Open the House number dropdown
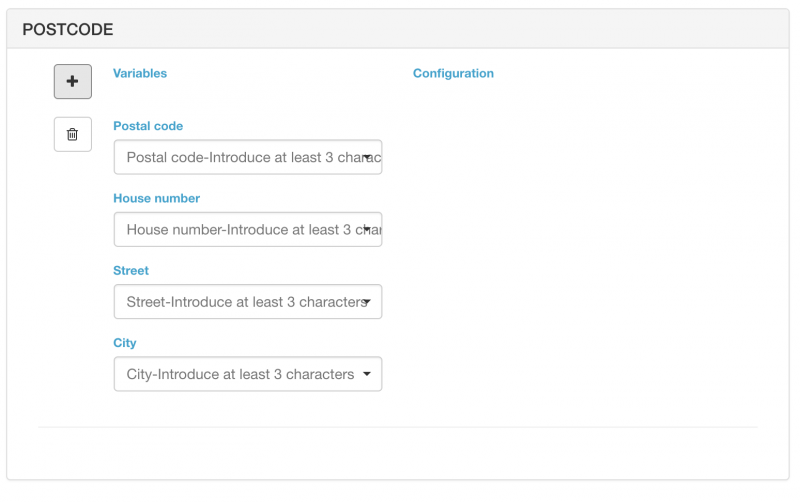 point(240,229)
